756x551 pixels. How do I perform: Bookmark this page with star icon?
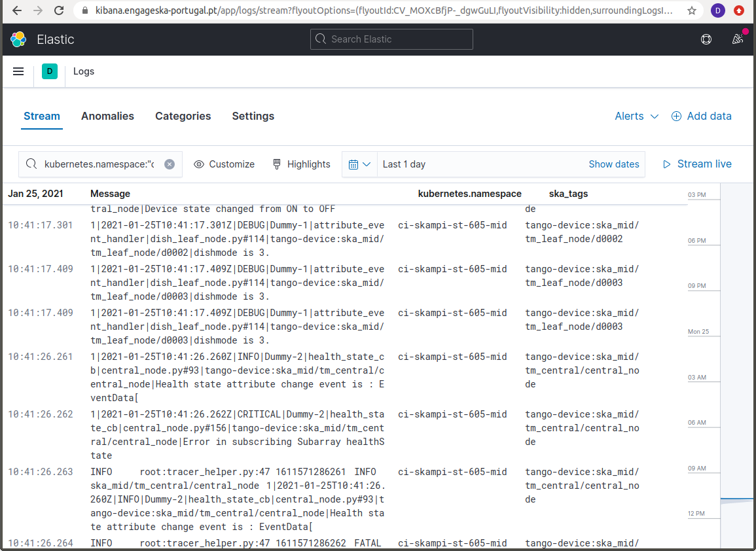click(x=692, y=10)
